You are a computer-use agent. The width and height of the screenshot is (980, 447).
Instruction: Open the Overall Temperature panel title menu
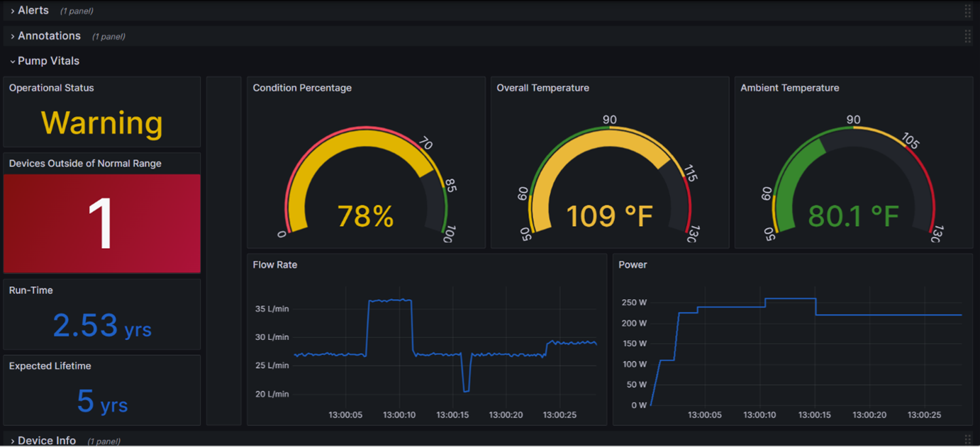[x=542, y=88]
